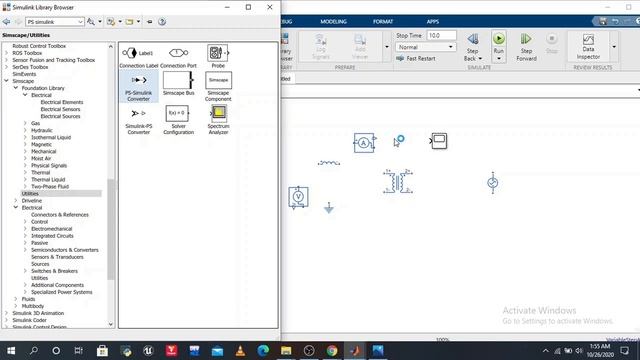Viewport: 640px width, 360px height.
Task: Open File Explorer from the taskbar
Action: (x=286, y=351)
